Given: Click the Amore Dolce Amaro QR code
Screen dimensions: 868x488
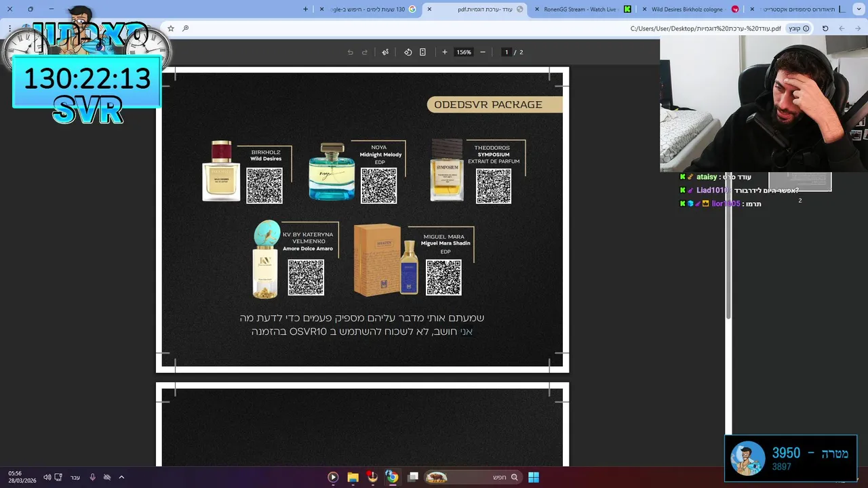Looking at the screenshot, I should pyautogui.click(x=306, y=277).
